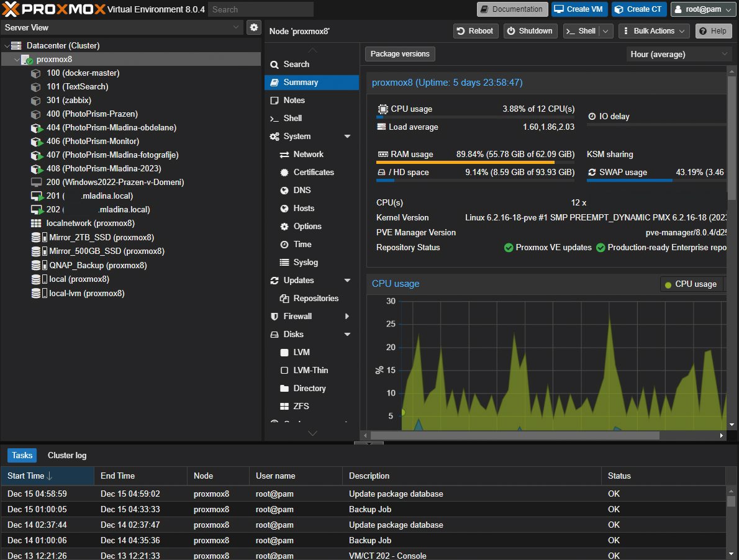The width and height of the screenshot is (739, 560).
Task: Click the Network icon in menu
Action: (x=284, y=155)
